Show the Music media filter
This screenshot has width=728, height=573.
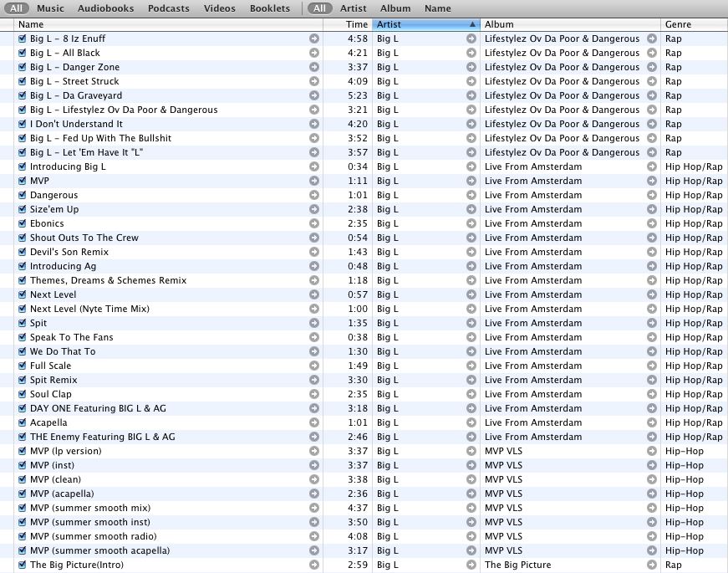point(50,8)
